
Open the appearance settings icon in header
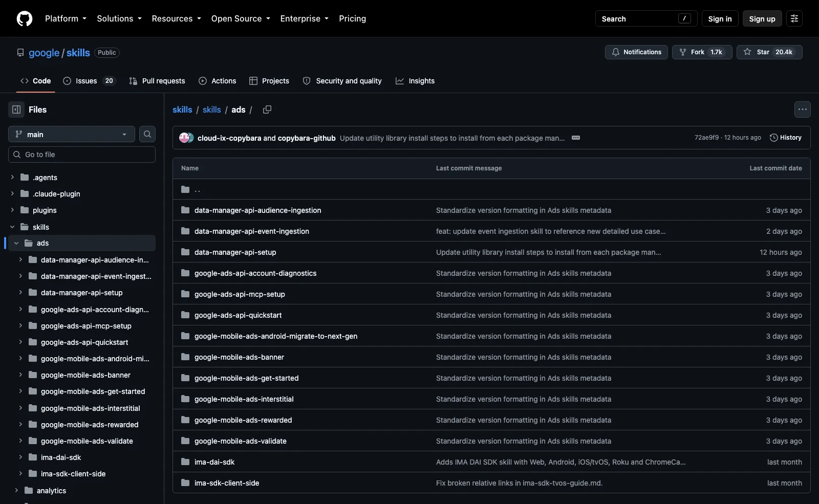pos(794,18)
